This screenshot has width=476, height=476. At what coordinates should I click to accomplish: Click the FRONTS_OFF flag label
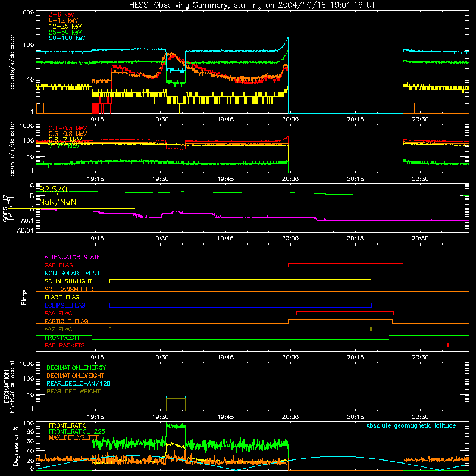tap(62, 337)
